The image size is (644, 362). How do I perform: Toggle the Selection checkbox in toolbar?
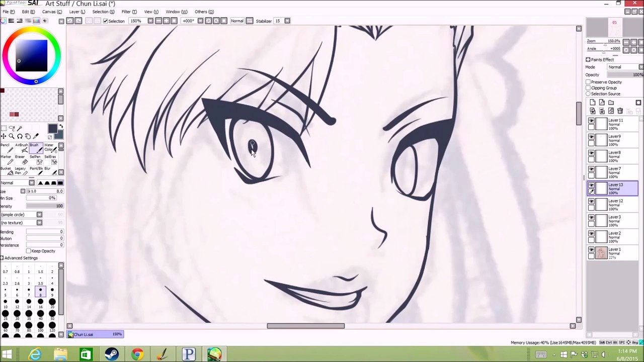(105, 21)
